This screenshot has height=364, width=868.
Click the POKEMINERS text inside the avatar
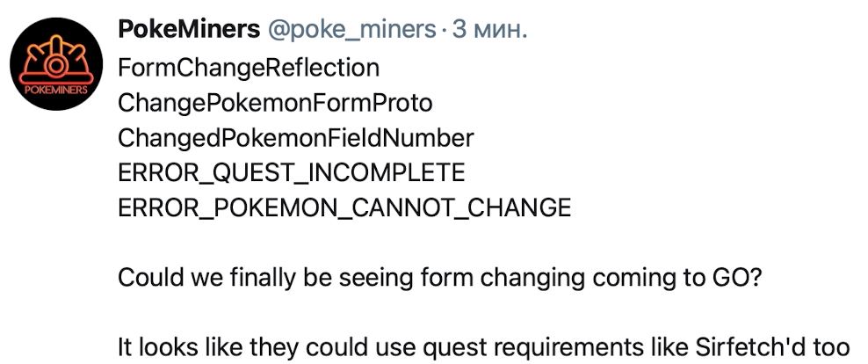tap(54, 91)
